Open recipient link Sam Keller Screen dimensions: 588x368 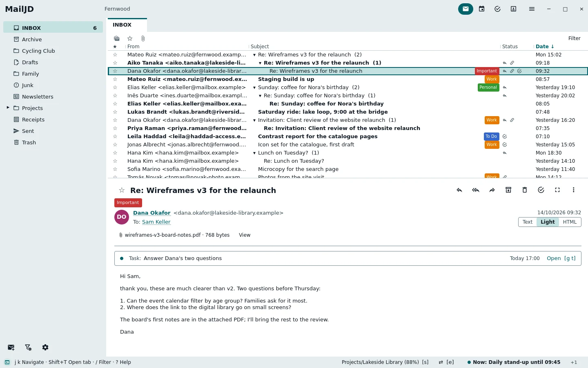point(156,222)
